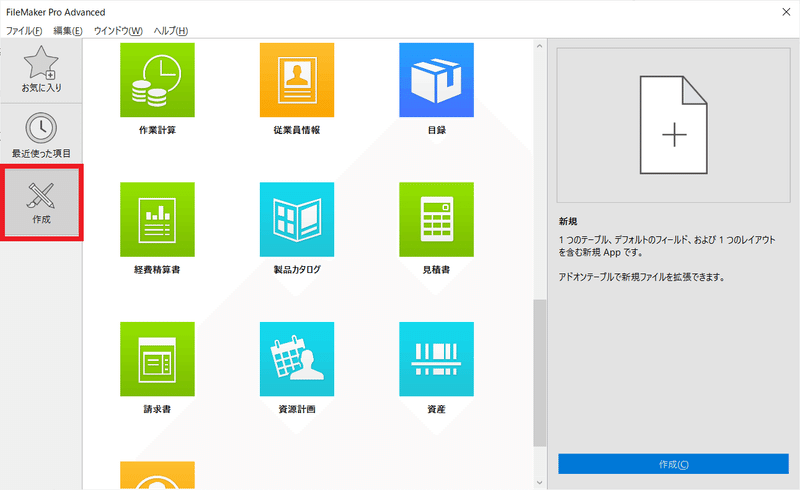Choose the 従業員情報 template icon
800x490 pixels.
point(297,80)
